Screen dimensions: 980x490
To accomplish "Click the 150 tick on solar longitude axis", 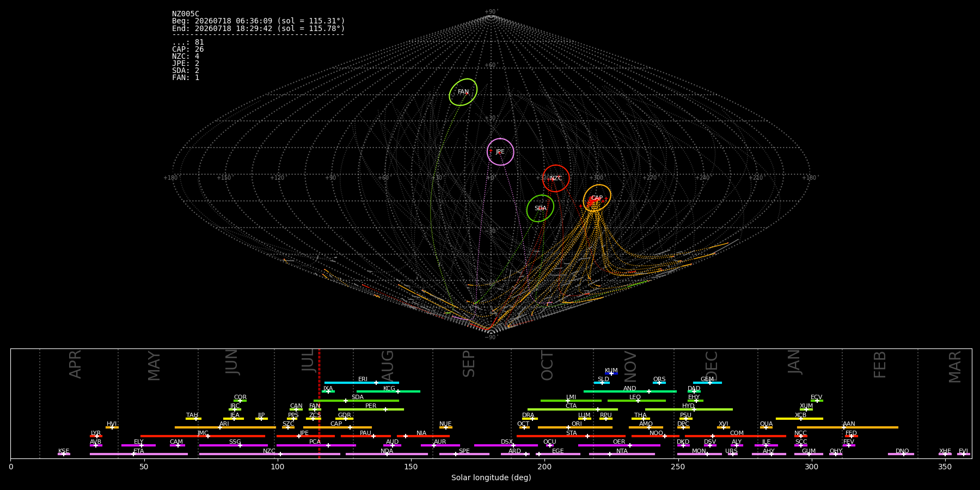I will [411, 467].
